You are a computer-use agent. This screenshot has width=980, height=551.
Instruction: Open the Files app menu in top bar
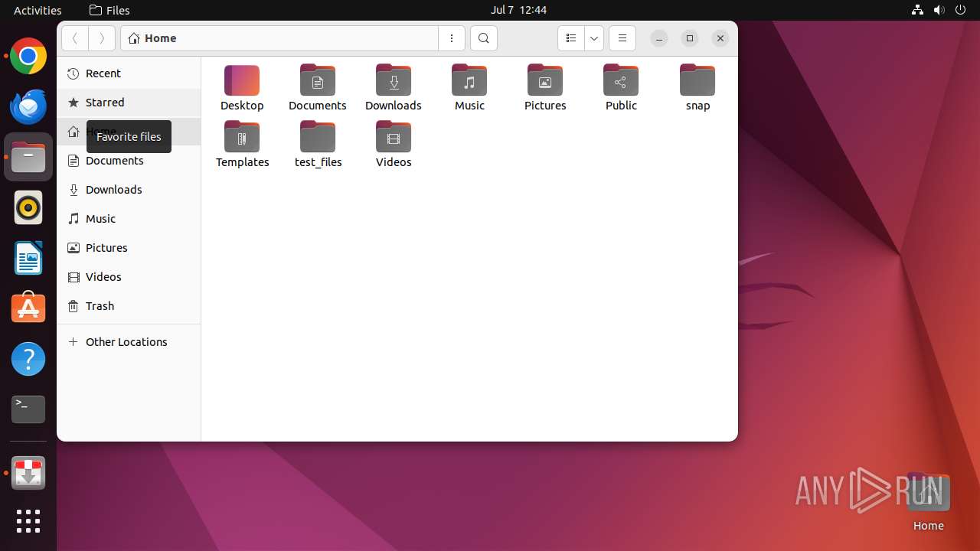109,10
